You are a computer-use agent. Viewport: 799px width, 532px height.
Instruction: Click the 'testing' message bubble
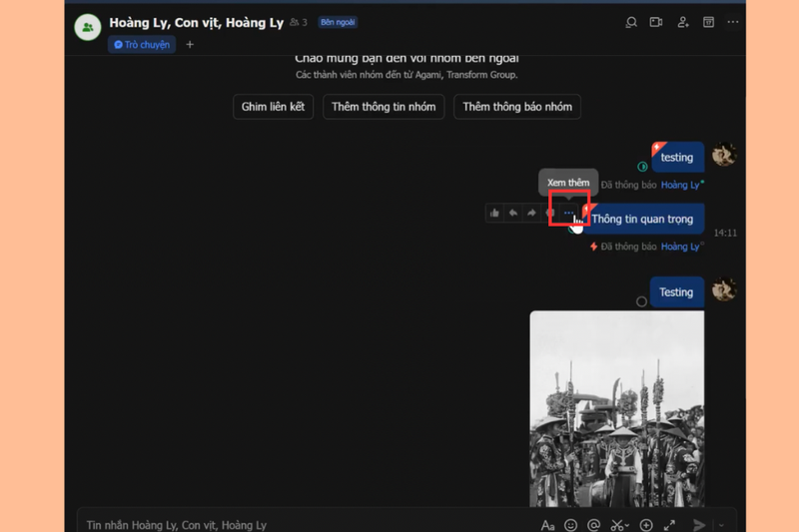[x=677, y=158]
